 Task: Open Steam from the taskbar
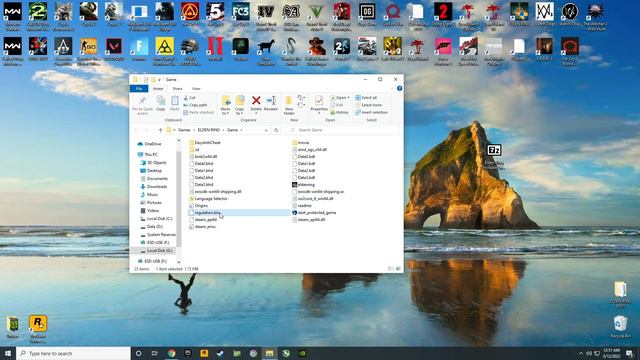(x=220, y=353)
